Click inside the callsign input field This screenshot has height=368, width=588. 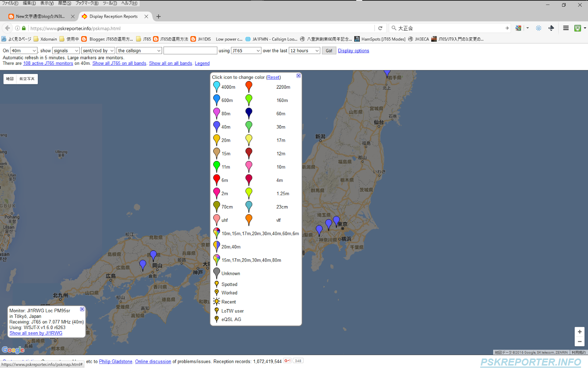tap(190, 50)
